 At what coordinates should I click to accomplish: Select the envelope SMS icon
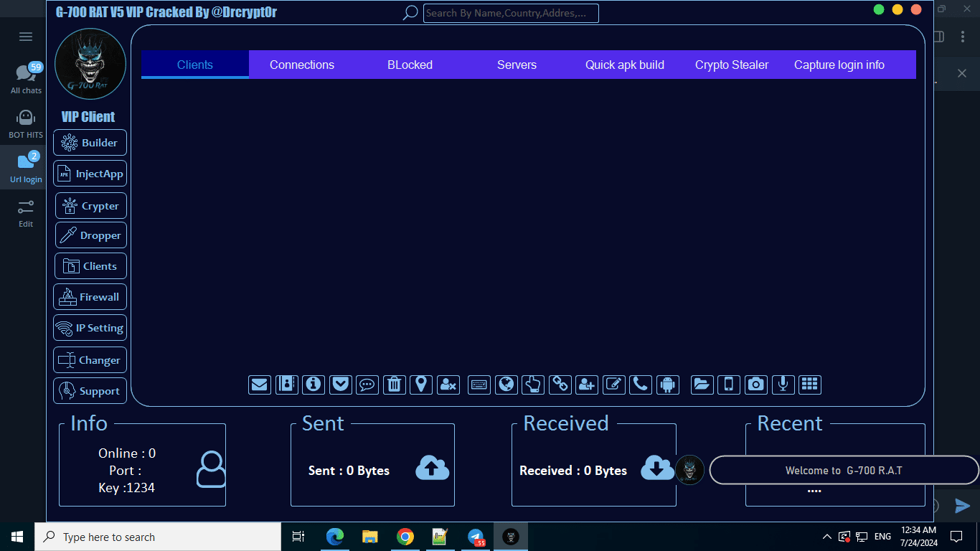[x=260, y=385]
